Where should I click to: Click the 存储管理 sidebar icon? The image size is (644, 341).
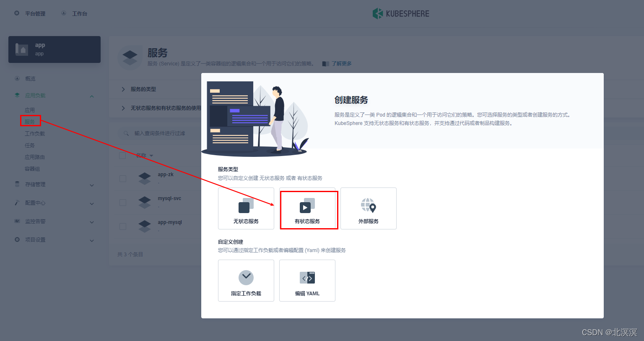coord(17,184)
